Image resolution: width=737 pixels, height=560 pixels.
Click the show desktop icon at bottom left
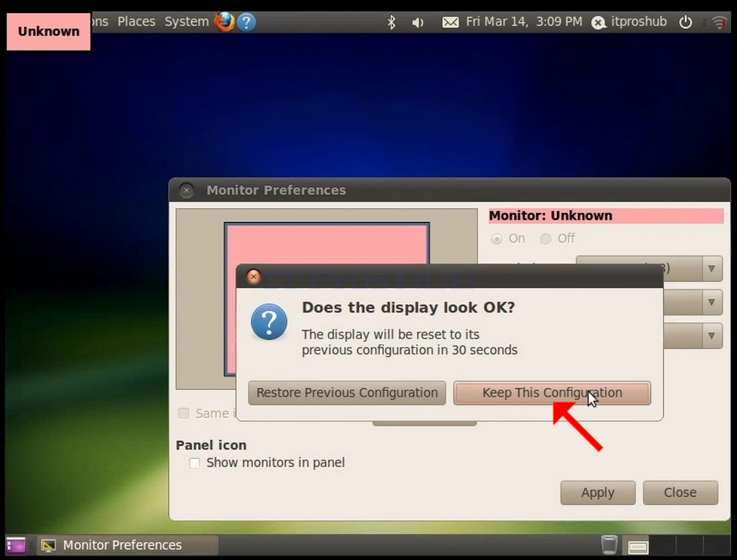tap(15, 545)
